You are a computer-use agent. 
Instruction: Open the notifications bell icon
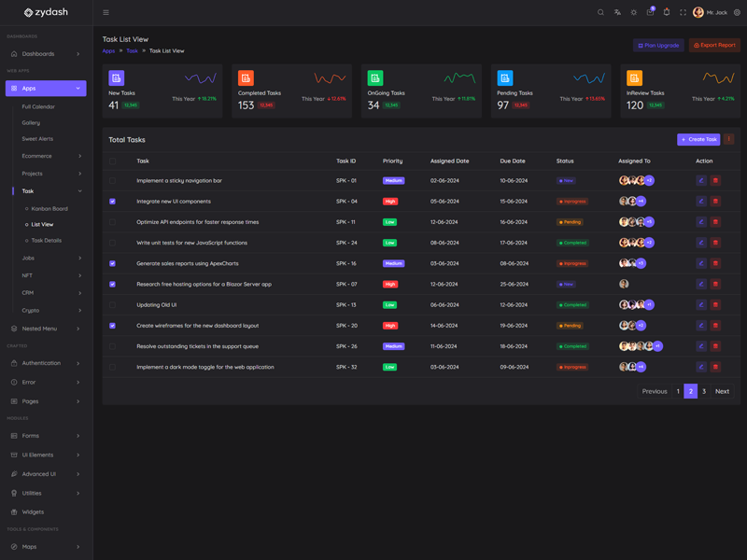pyautogui.click(x=666, y=12)
